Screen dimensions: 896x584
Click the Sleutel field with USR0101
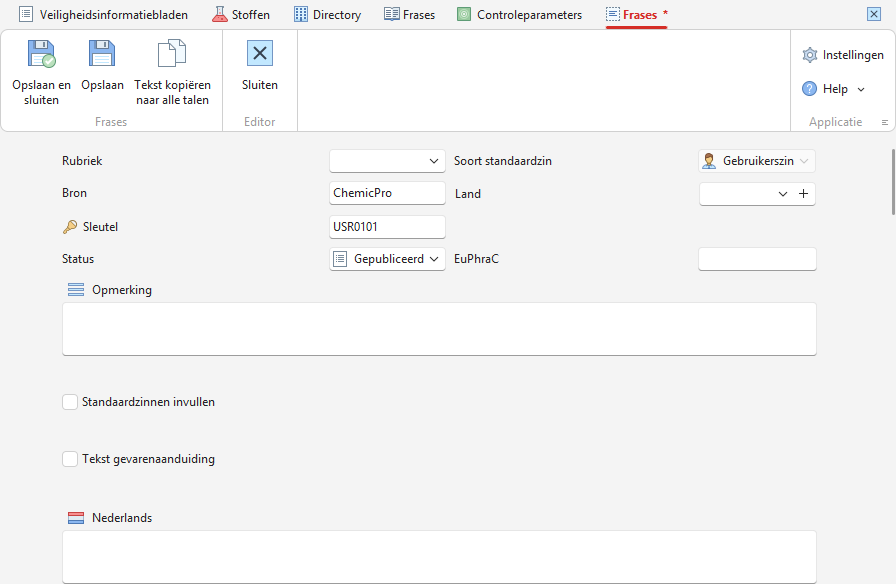tap(387, 227)
